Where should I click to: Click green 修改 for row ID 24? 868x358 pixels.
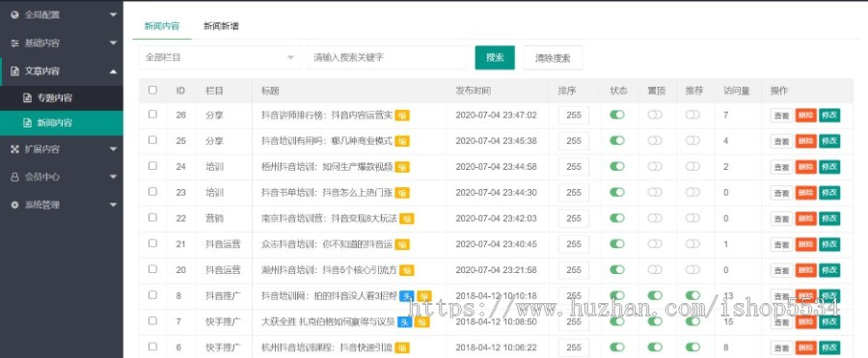click(x=829, y=167)
